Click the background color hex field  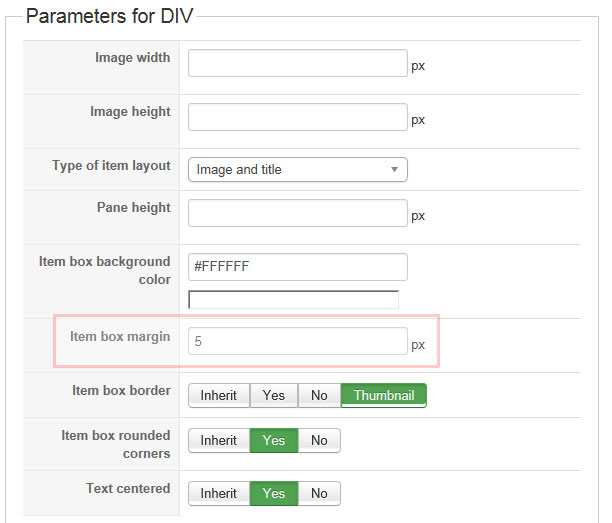297,267
